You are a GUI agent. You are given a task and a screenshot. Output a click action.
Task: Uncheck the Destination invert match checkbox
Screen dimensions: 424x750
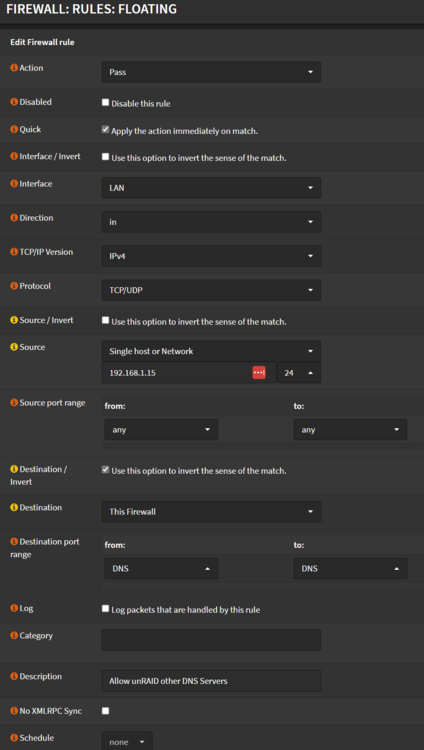tap(105, 470)
